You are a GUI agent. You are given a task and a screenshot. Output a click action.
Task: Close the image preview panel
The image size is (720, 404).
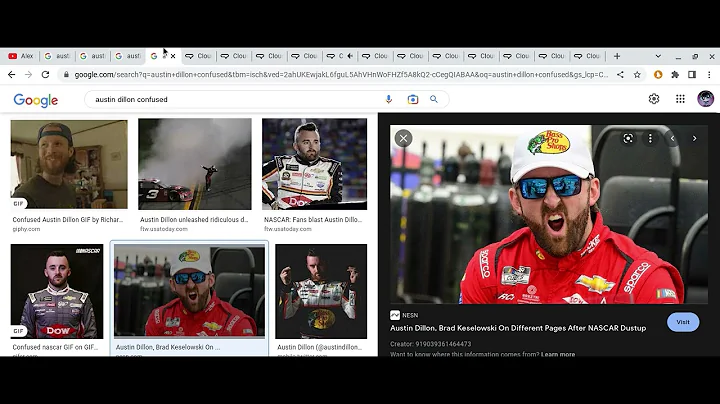[x=403, y=138]
